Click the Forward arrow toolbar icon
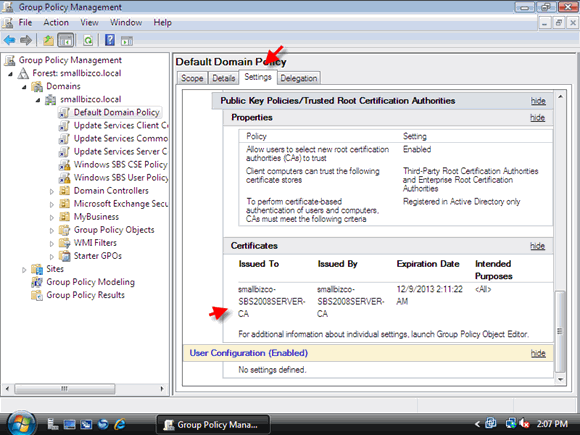Viewport: 580px width, 435px height. pyautogui.click(x=26, y=40)
